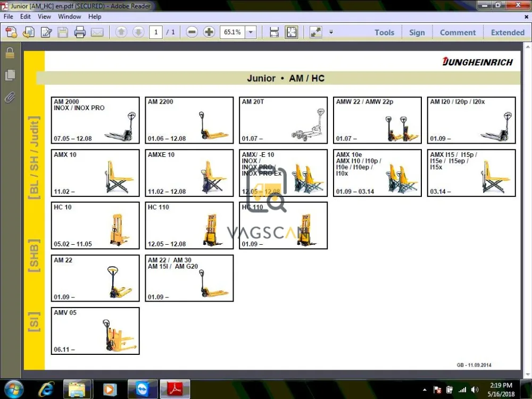Open the Extended pane
532x399 pixels.
508,32
